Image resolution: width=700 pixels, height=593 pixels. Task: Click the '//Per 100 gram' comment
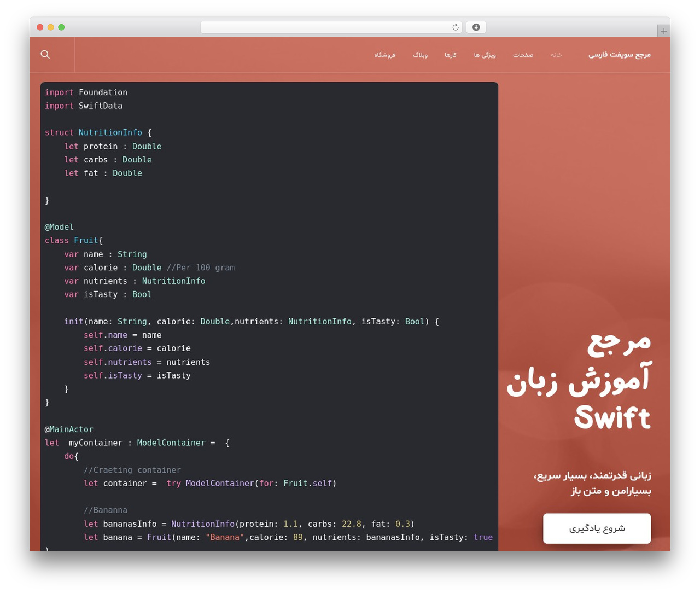click(x=201, y=268)
